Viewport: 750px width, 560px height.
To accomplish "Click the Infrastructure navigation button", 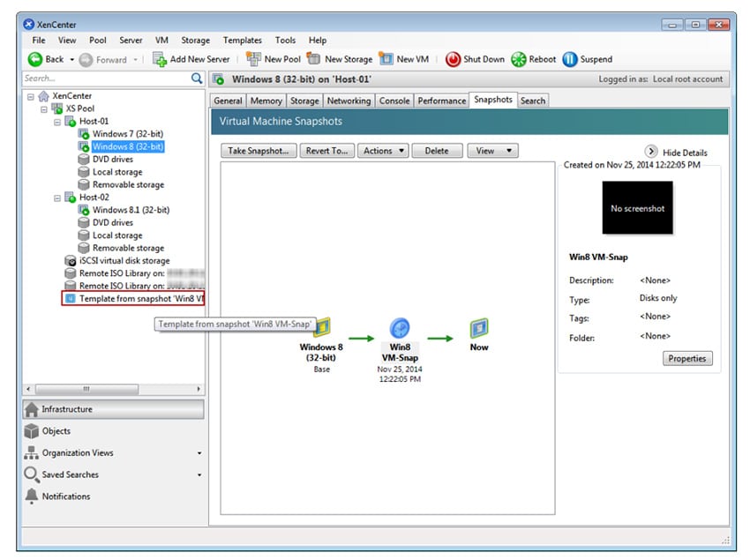I will coord(113,409).
